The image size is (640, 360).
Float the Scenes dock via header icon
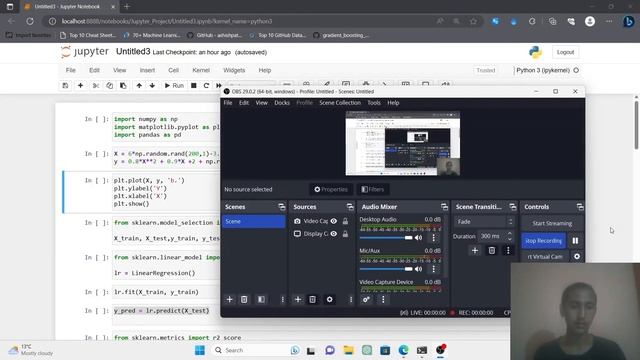tap(282, 207)
